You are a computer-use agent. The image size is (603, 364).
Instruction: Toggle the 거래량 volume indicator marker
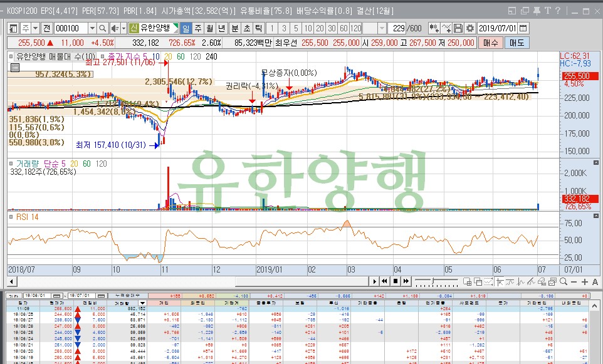click(x=11, y=164)
